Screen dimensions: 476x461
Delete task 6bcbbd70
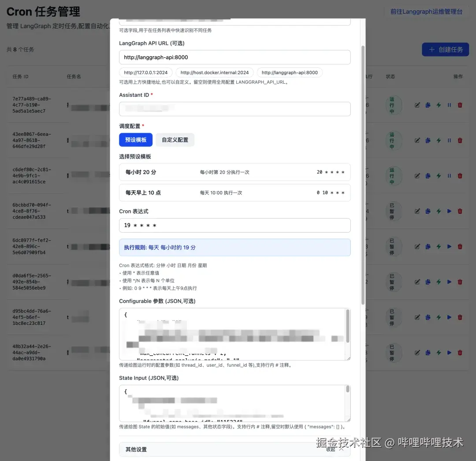460,211
